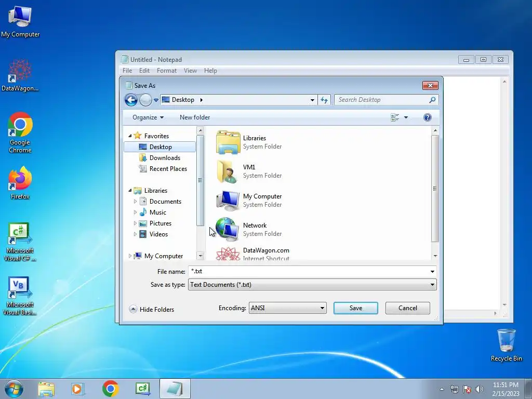Click scroll down arrow of the file list
This screenshot has height=399, width=532.
point(435,256)
